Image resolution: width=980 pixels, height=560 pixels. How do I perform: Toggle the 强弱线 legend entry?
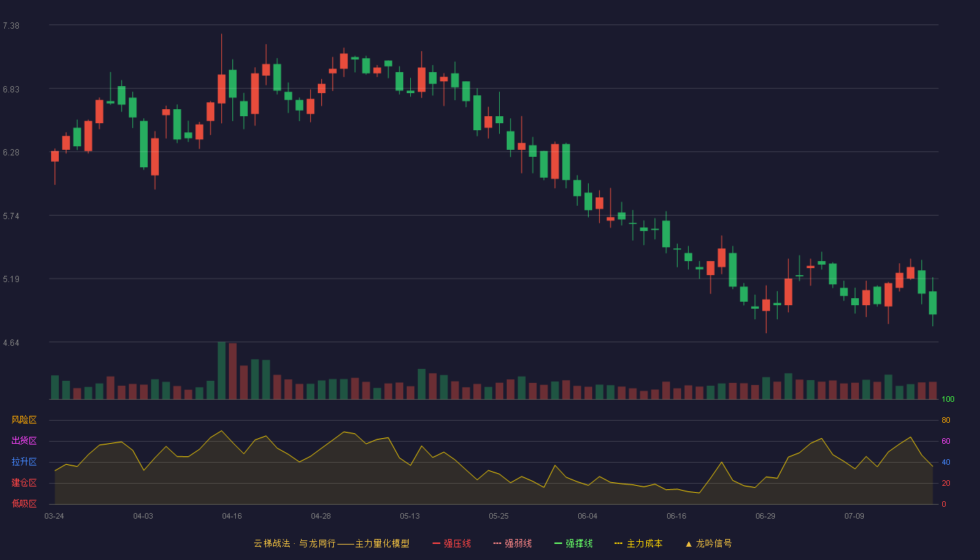512,543
